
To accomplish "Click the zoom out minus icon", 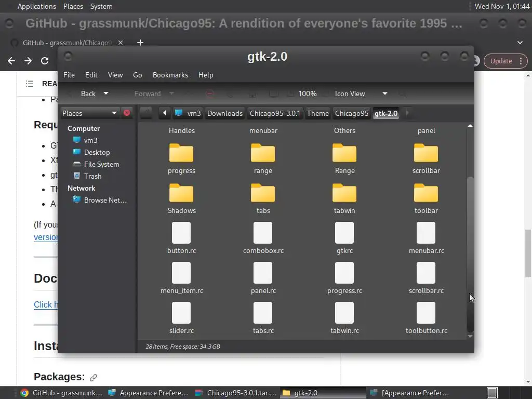I will (210, 94).
